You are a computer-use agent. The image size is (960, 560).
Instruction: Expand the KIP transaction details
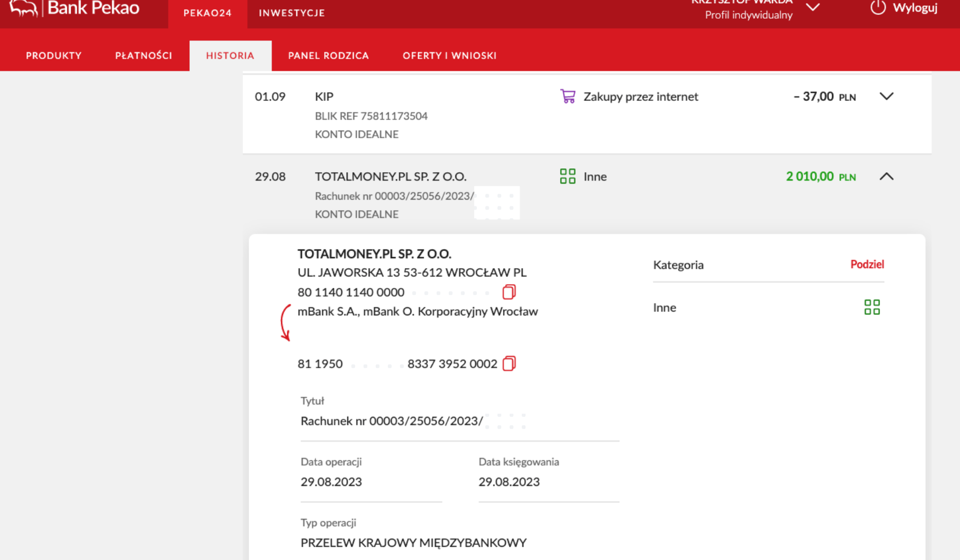click(x=886, y=97)
